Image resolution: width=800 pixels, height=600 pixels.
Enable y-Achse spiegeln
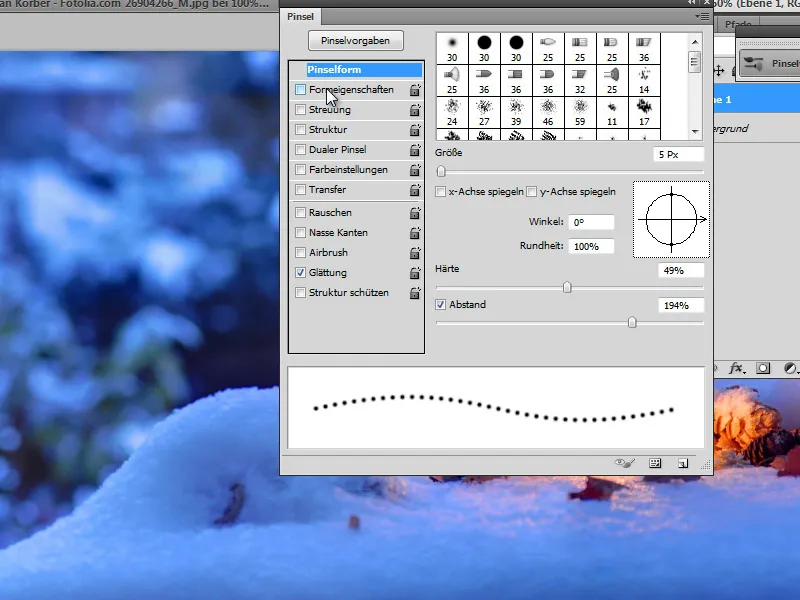[x=532, y=192]
